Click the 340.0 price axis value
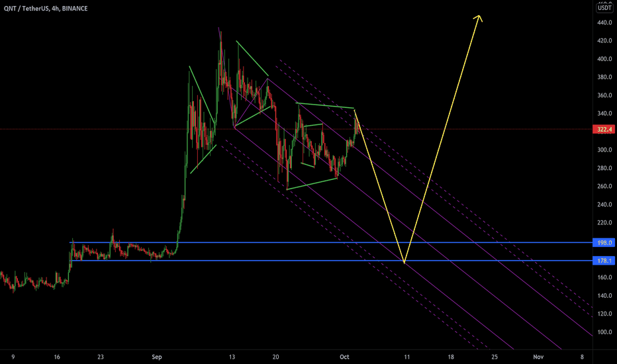Viewport: 617px width, 364px height. (604, 113)
